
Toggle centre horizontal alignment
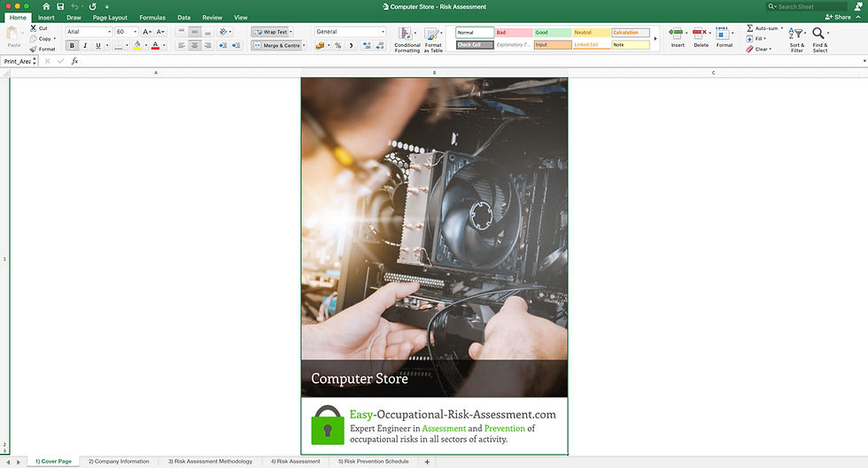pos(194,45)
